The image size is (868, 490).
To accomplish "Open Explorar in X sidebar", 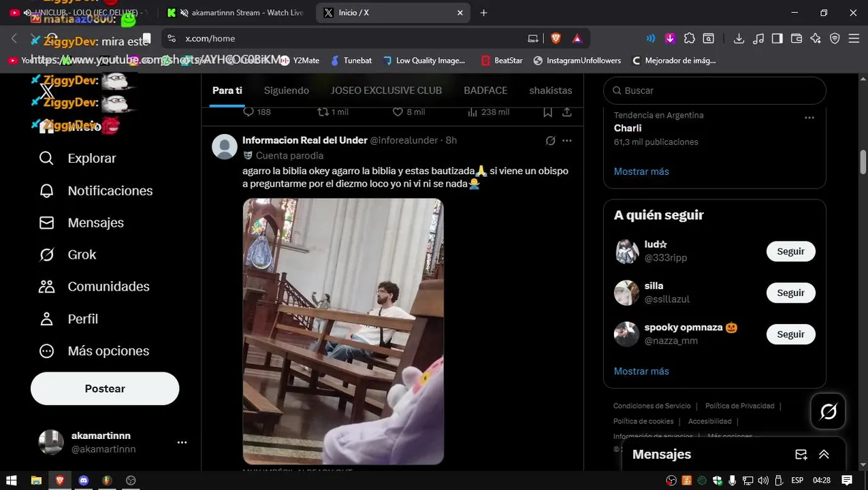I will (77, 158).
